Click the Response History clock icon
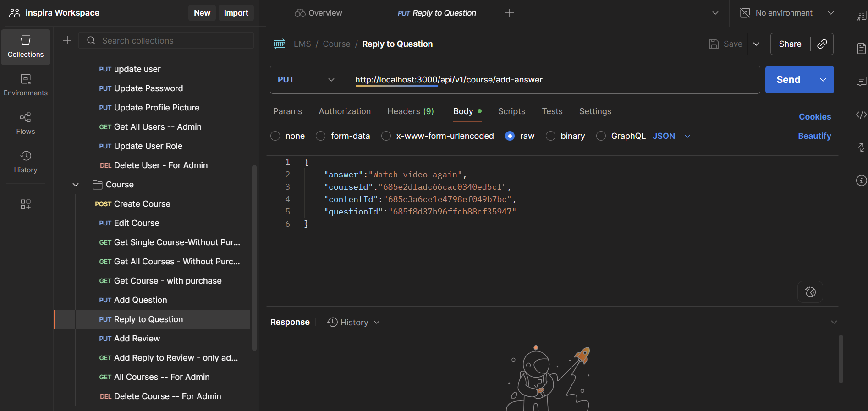 [332, 322]
